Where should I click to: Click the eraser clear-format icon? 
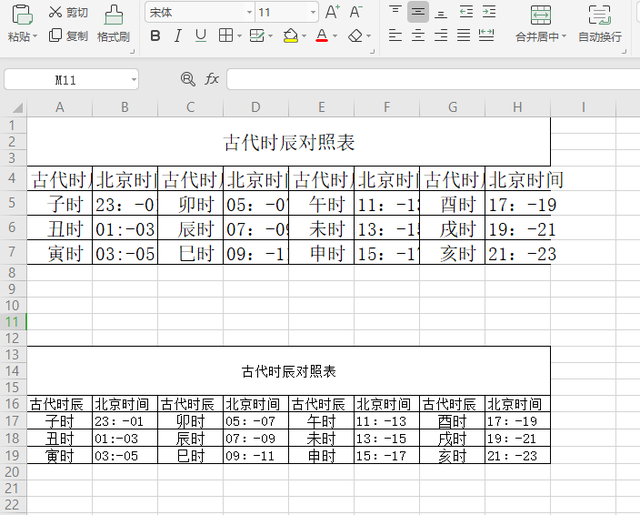point(355,36)
